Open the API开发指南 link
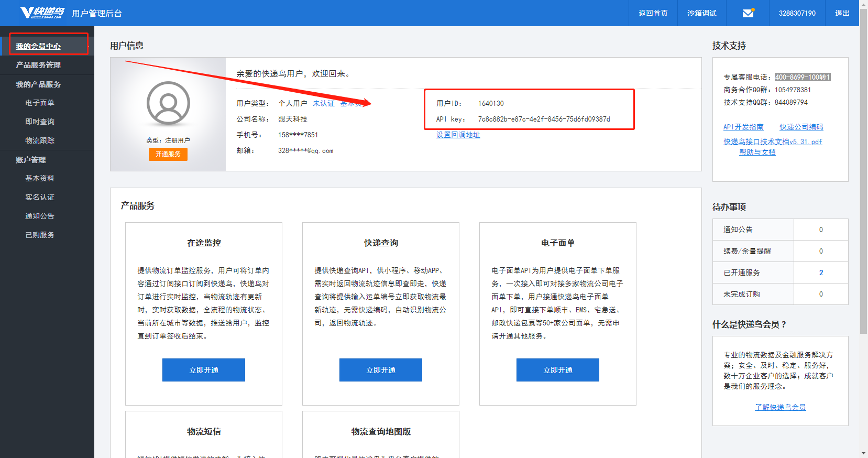Viewport: 868px width, 458px height. tap(743, 127)
